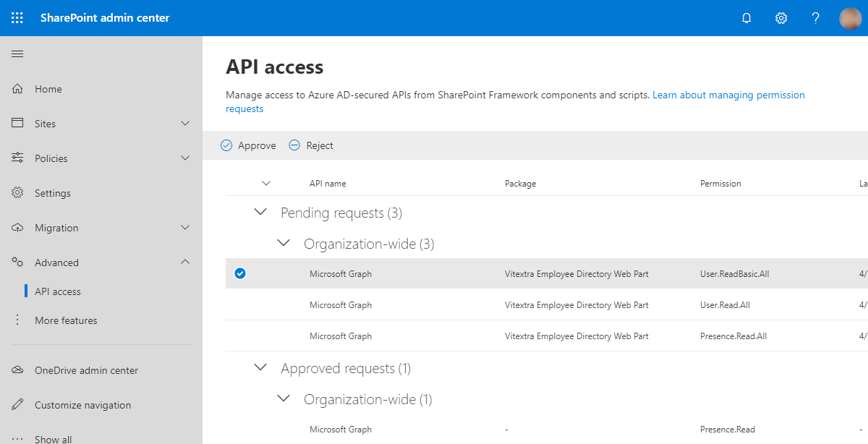Viewport: 868px width, 444px height.
Task: Expand the Policies menu chevron
Action: (x=185, y=158)
